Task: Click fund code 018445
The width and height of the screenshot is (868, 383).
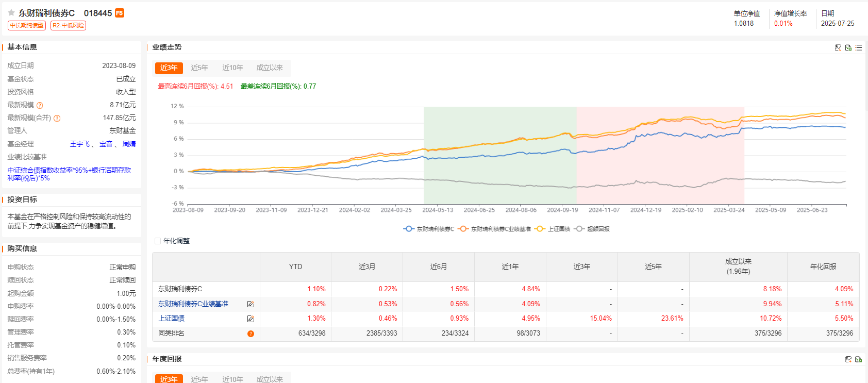Action: click(98, 13)
